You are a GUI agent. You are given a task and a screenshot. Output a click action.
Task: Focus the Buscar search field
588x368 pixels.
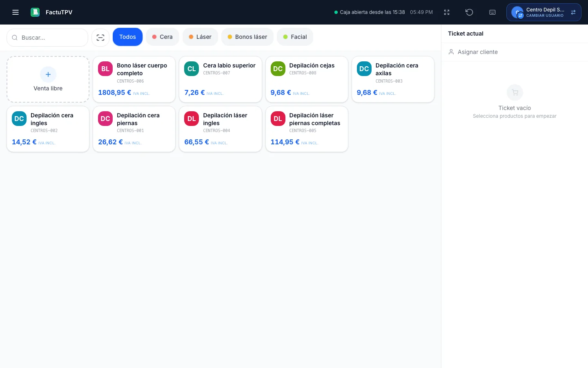point(47,38)
